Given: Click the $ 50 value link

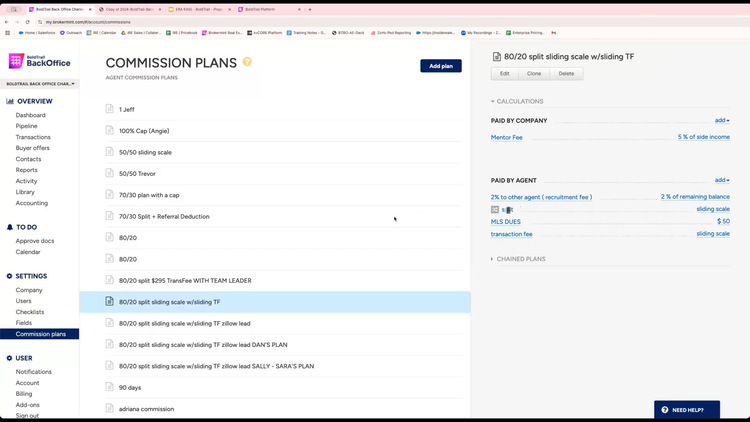Looking at the screenshot, I should pos(723,222).
